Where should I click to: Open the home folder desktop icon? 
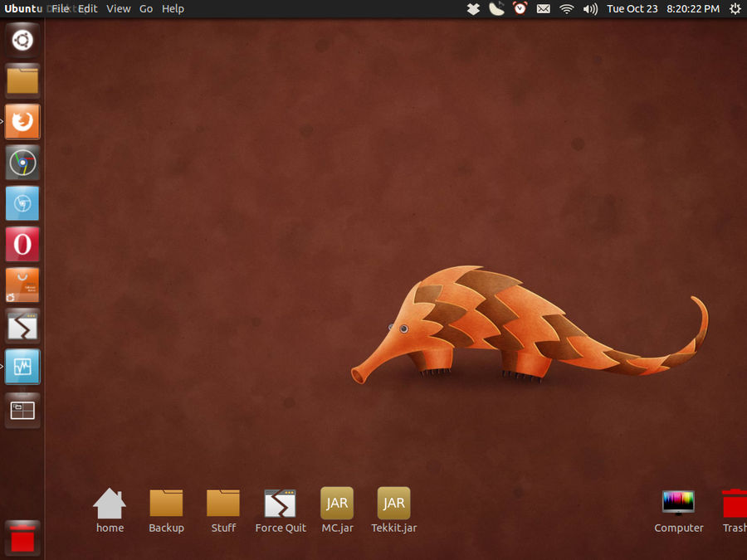point(110,509)
